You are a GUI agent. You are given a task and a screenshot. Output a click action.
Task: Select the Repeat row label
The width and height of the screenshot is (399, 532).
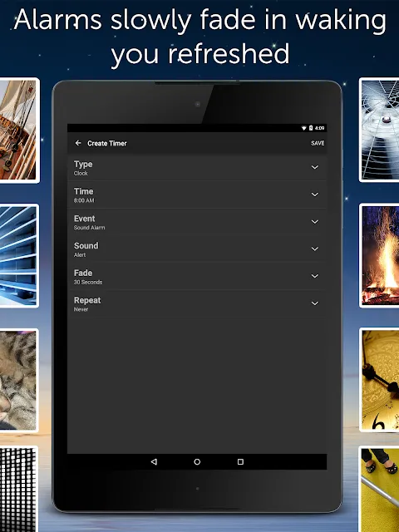coord(87,301)
